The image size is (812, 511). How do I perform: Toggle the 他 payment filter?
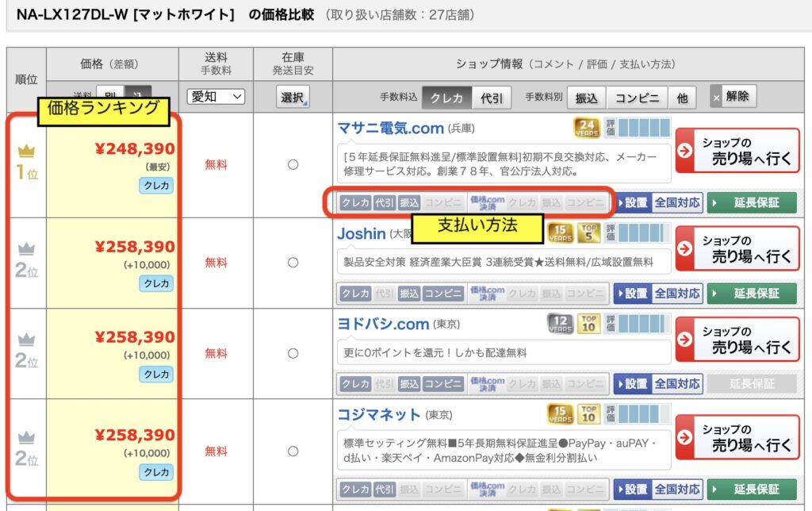click(682, 98)
